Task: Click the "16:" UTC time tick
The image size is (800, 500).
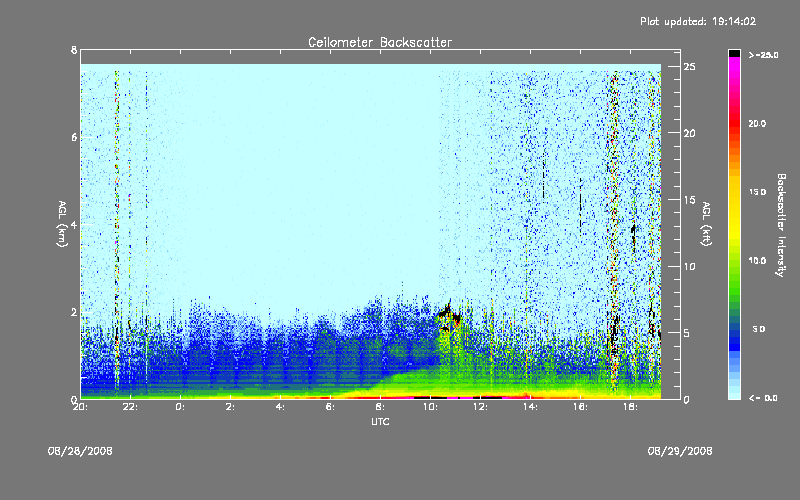Action: point(580,407)
